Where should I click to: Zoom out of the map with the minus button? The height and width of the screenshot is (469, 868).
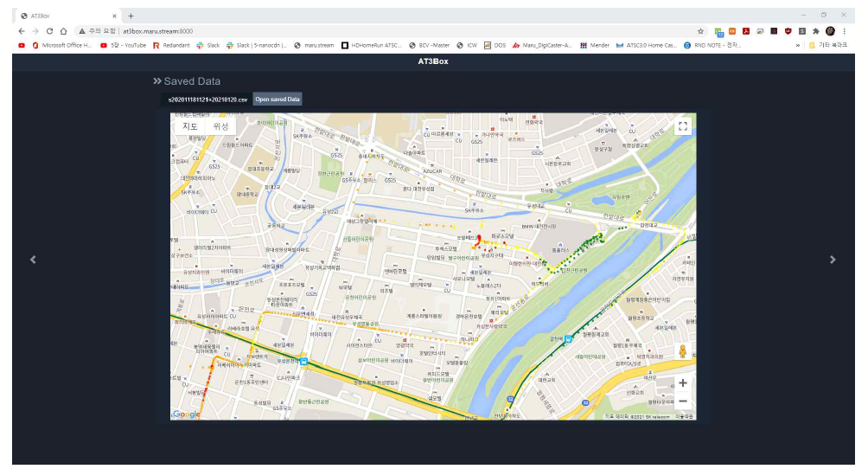coord(682,401)
